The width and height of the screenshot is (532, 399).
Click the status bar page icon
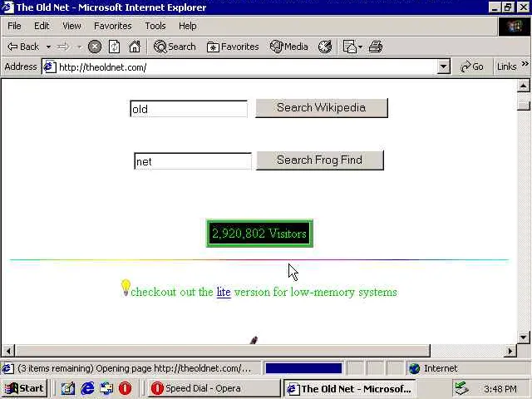pos(7,368)
